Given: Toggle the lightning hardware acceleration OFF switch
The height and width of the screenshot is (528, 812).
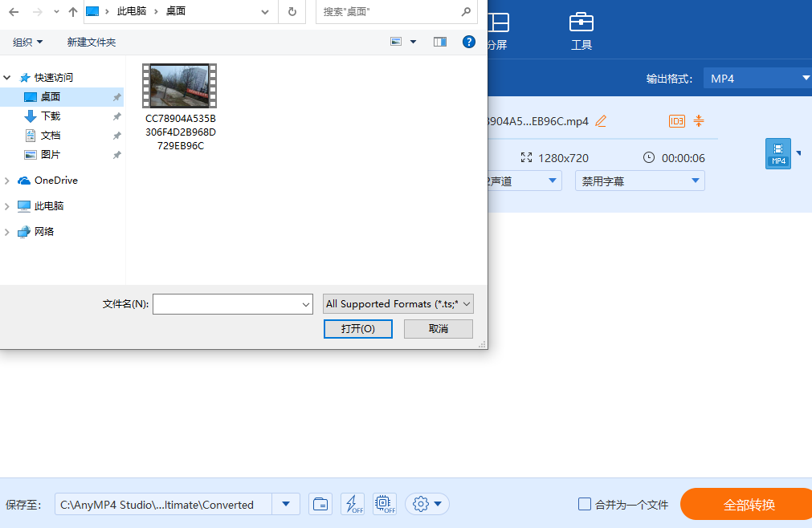Looking at the screenshot, I should [x=353, y=504].
